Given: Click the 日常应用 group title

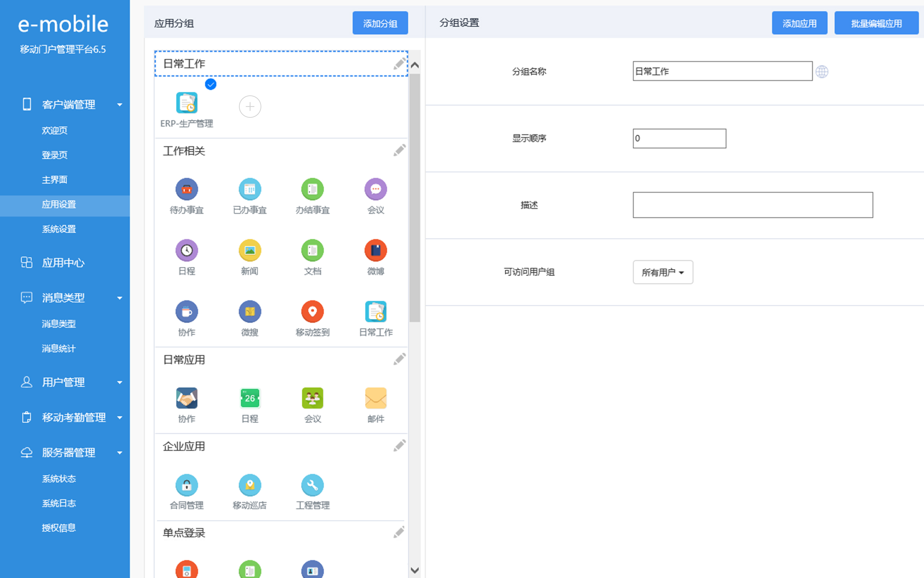Looking at the screenshot, I should [184, 360].
